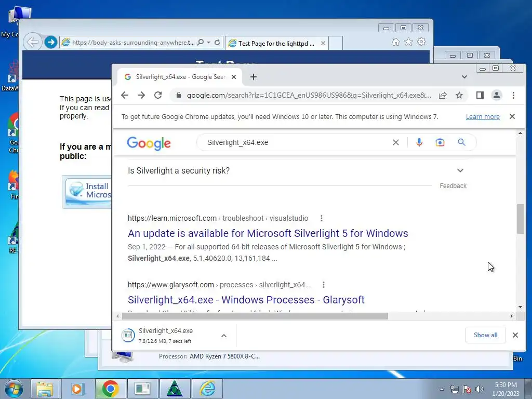Screen dimensions: 532x399
Task: Open more options for the glarysoft.com result
Action: tap(323, 285)
